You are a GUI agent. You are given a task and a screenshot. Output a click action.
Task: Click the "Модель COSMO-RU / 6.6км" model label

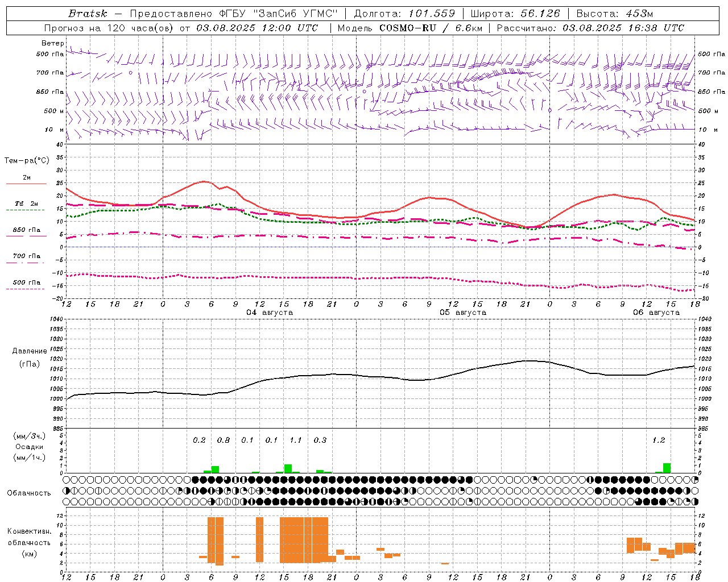[410, 28]
